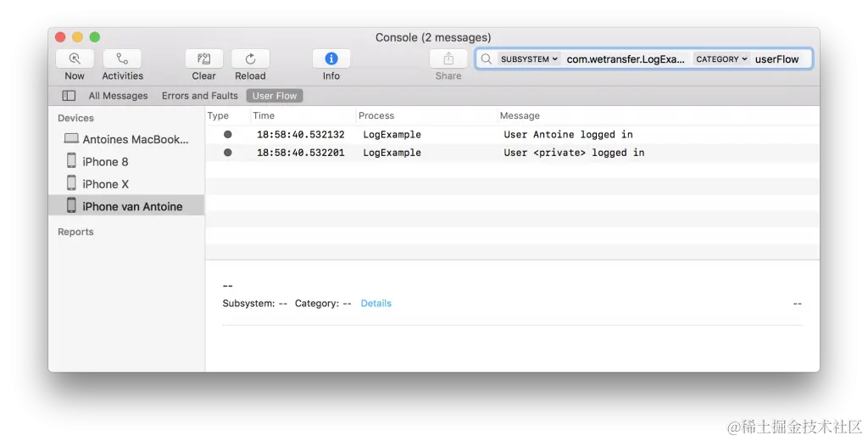
Task: Click the Reload toolbar icon
Action: tap(250, 59)
